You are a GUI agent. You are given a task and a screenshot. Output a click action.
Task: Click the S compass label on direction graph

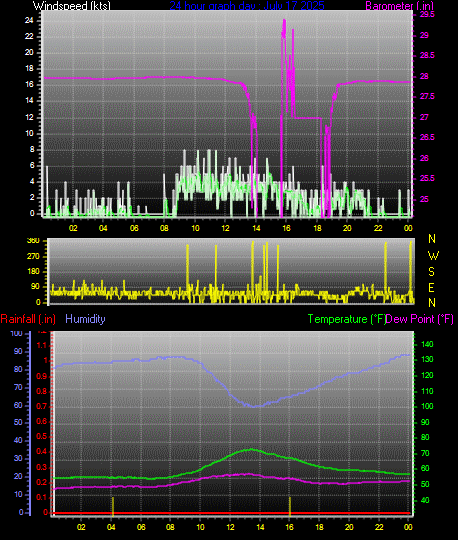tap(431, 272)
